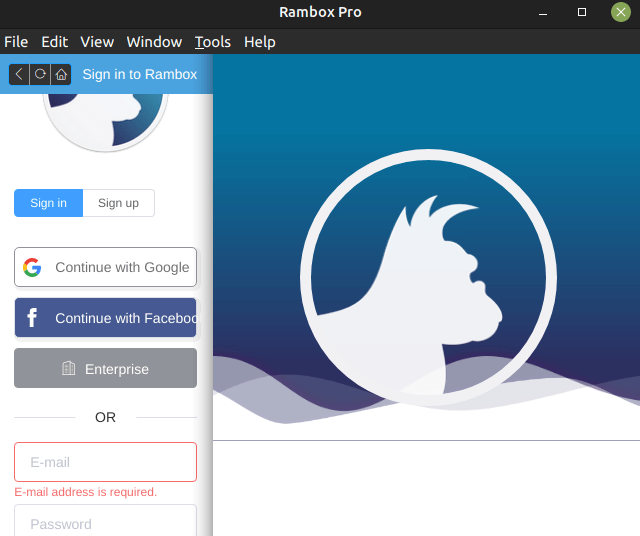Choose Continue with Facebook button
The image size is (640, 536).
pos(105,318)
